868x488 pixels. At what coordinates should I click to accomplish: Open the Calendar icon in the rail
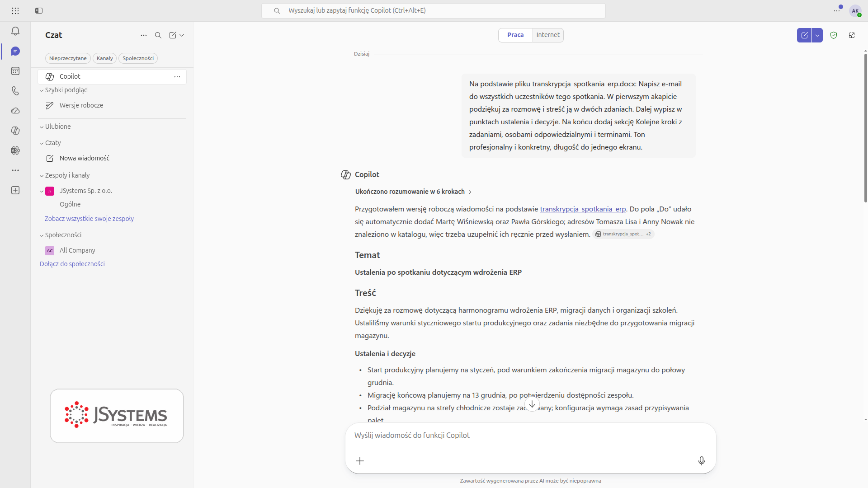[x=15, y=71]
